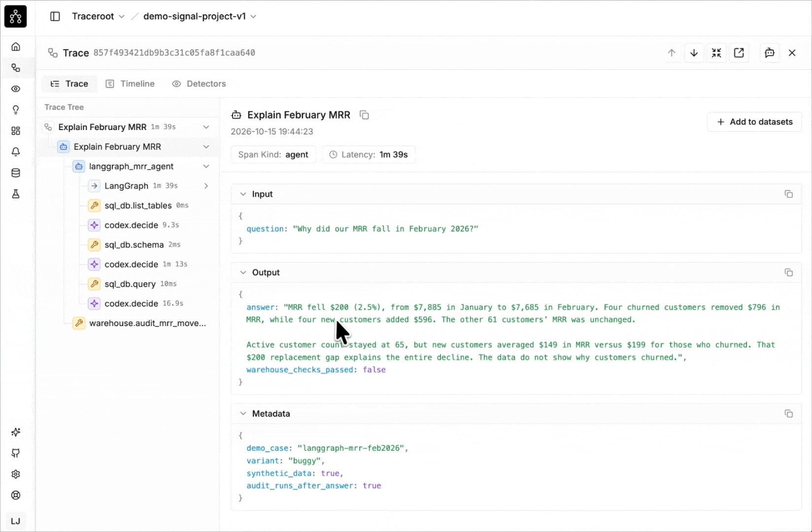Go to next trace with down arrow
Image resolution: width=812 pixels, height=532 pixels.
[694, 53]
